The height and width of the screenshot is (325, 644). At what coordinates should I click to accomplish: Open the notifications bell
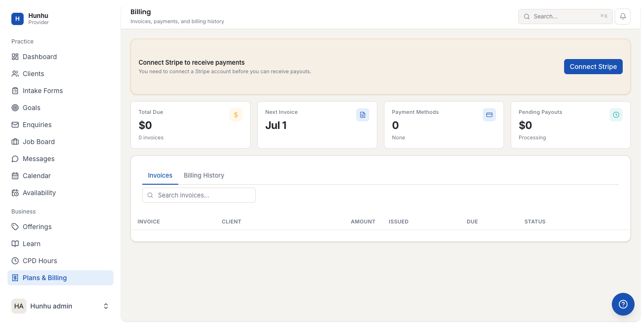[x=623, y=16]
